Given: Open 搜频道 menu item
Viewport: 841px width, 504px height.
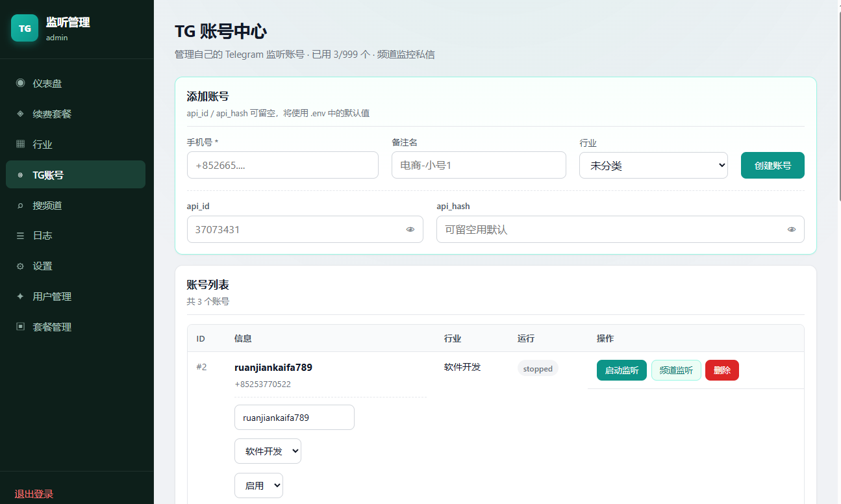Looking at the screenshot, I should pos(75,205).
